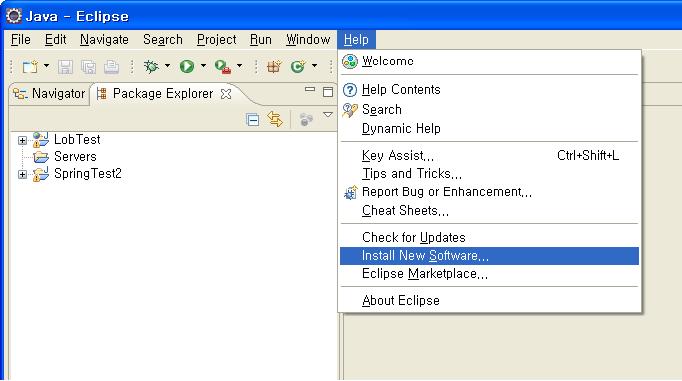This screenshot has height=381, width=682.
Task: Choose Dynamic Help menu entry
Action: 489,129
